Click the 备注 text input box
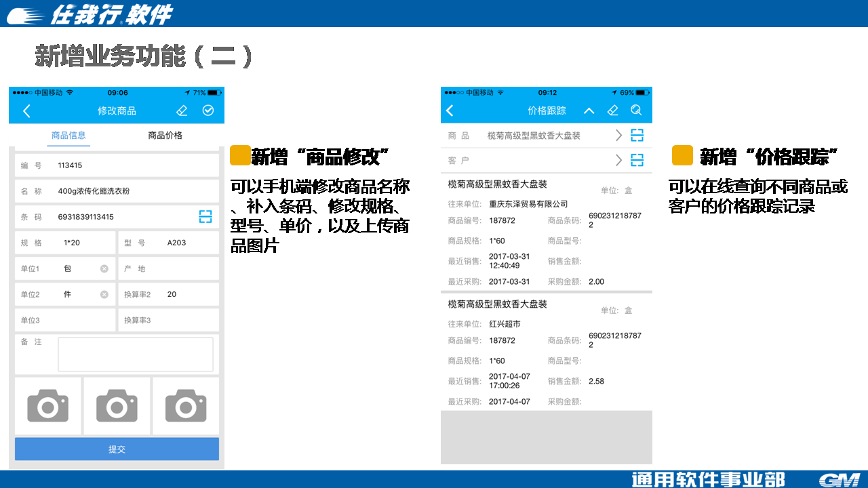The width and height of the screenshot is (868, 488). (x=136, y=354)
